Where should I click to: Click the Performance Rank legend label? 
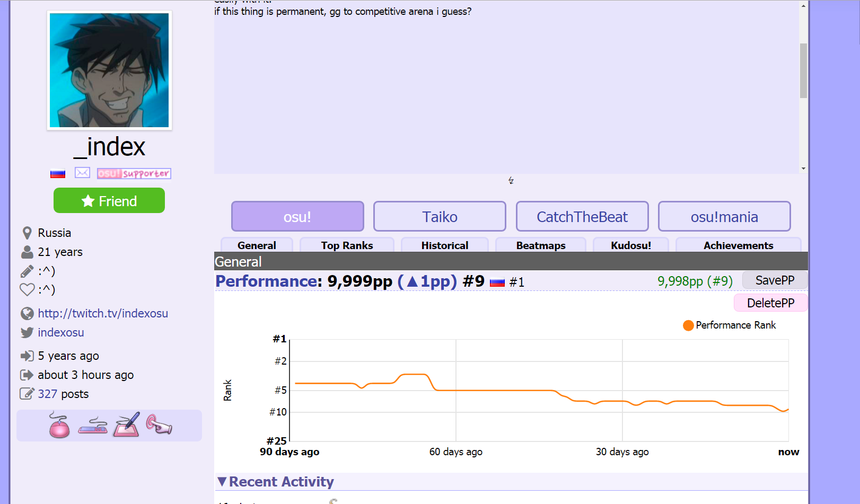pos(736,325)
